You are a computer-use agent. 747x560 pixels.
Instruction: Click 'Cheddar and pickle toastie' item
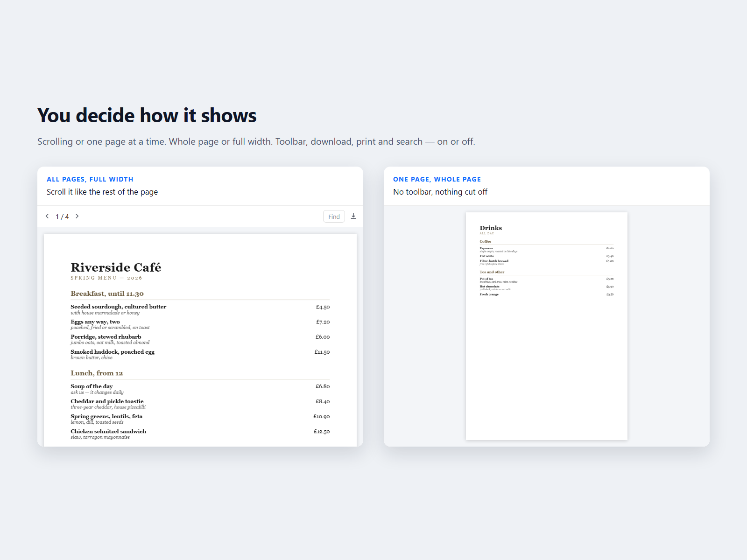(x=107, y=401)
